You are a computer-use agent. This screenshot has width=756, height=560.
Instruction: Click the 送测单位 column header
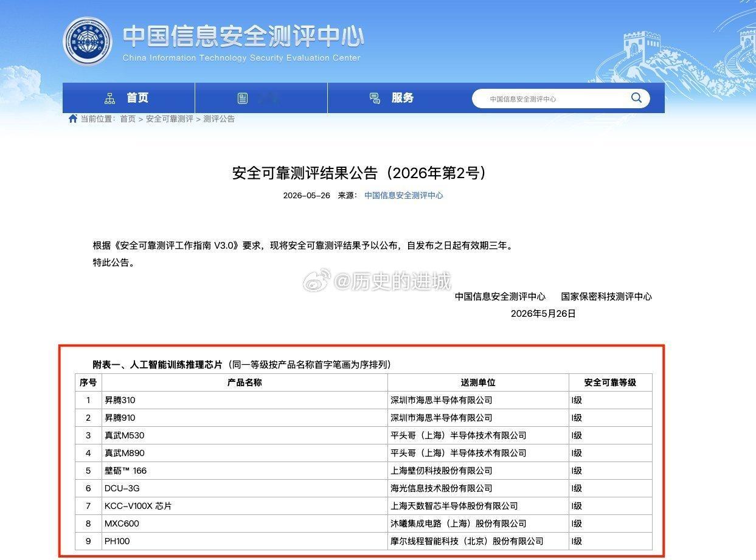(478, 382)
